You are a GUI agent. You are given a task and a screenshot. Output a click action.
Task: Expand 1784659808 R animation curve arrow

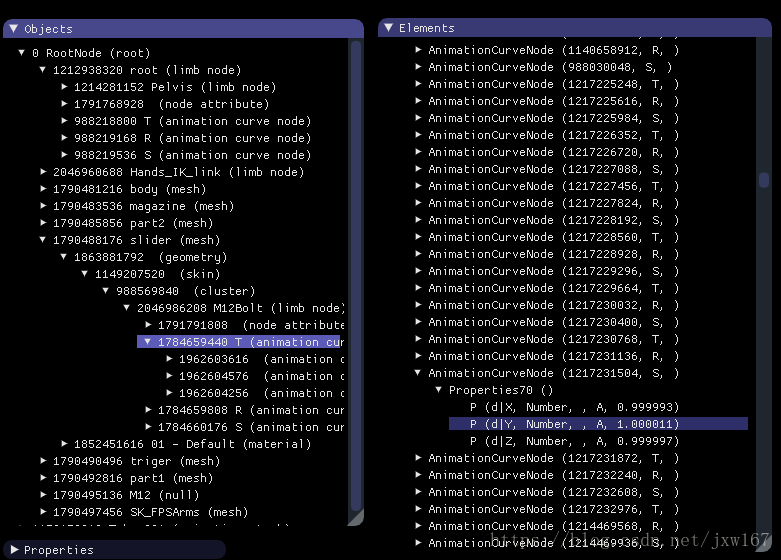148,410
